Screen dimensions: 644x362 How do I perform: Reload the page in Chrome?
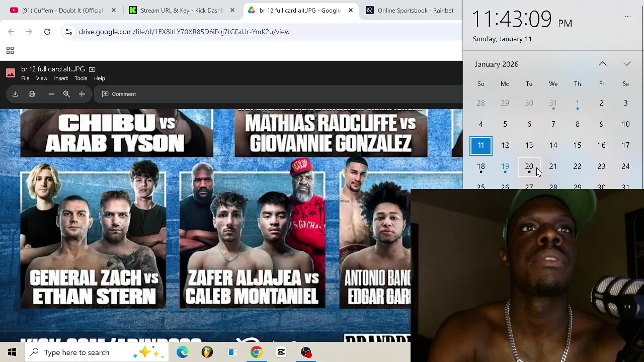coord(47,32)
